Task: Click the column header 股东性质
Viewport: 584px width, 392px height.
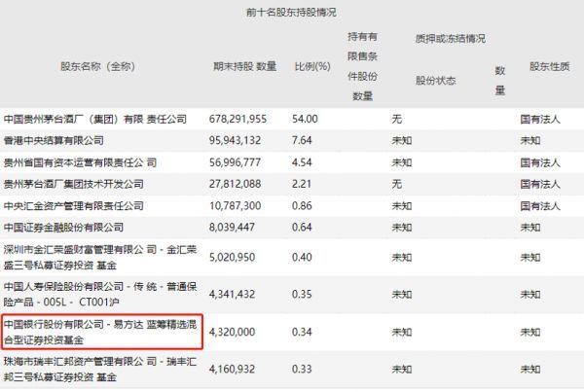Action: coord(550,67)
